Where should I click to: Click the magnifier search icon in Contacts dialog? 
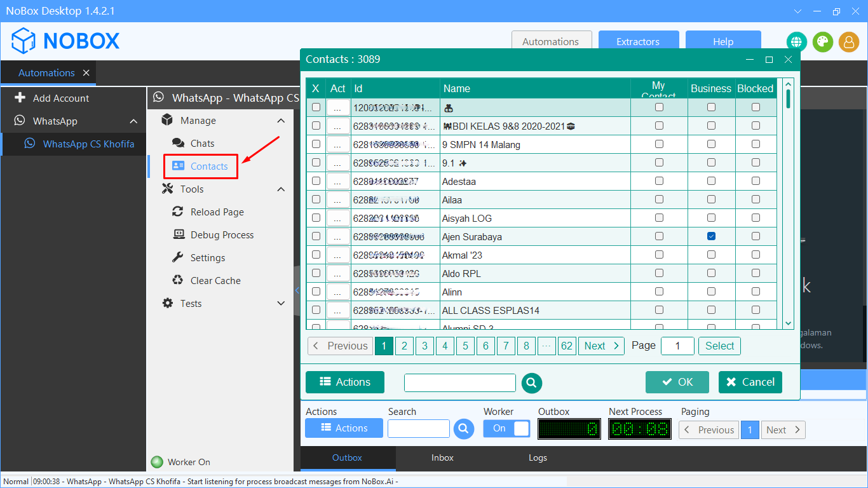pos(531,383)
